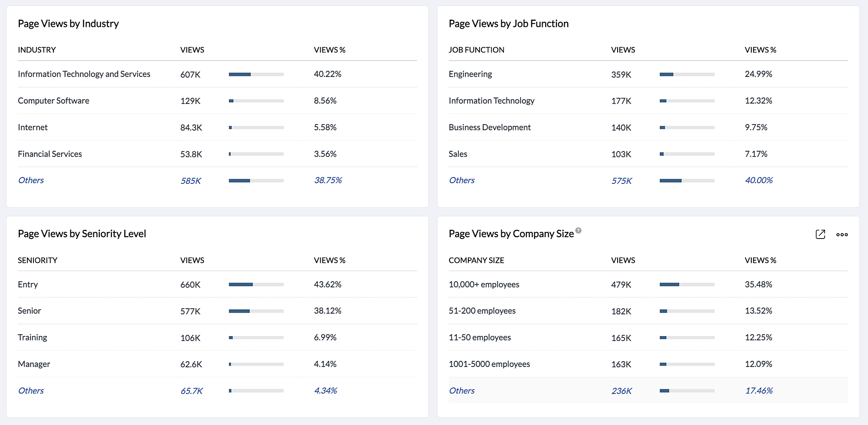Click the Information Technology and Services bar

256,75
